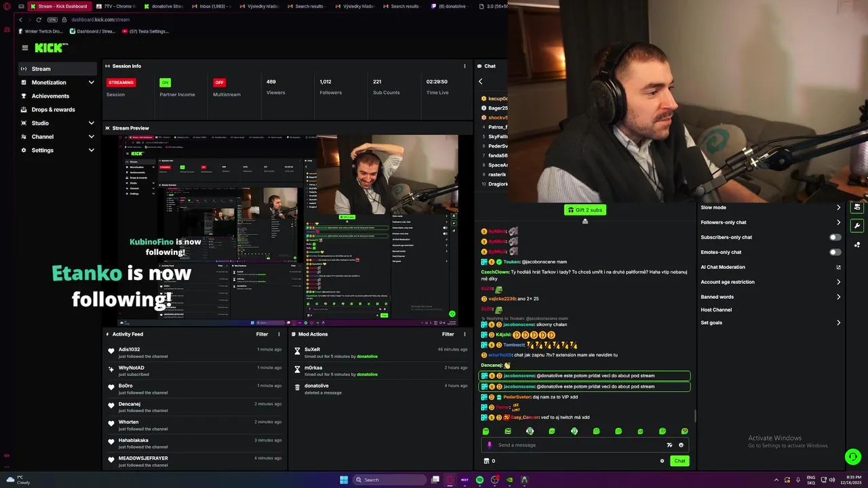The image size is (868, 488).
Task: Open NVIDIA app in the taskbar
Action: tap(509, 480)
